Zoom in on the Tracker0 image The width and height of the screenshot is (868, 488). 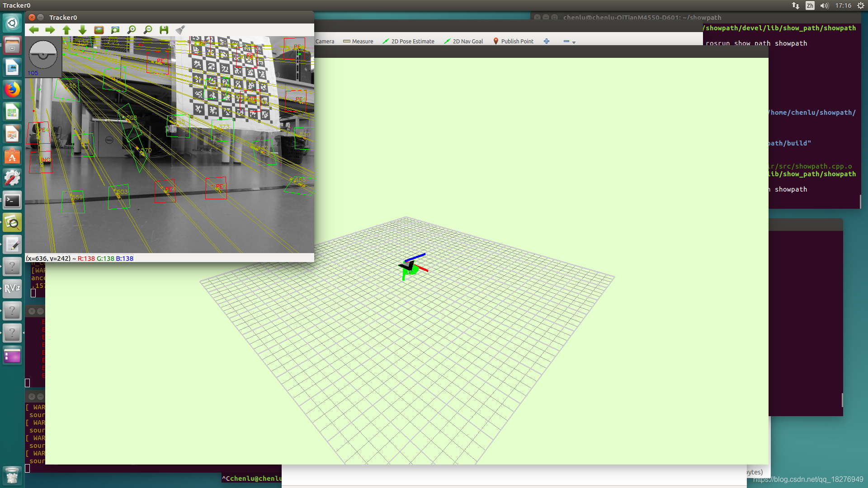pyautogui.click(x=132, y=30)
